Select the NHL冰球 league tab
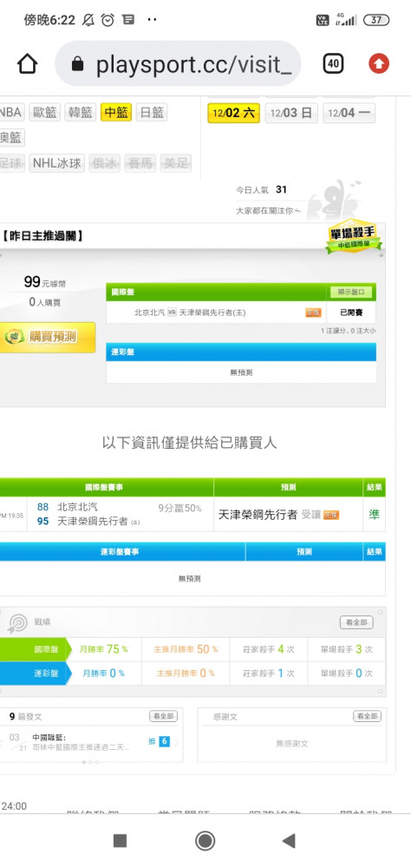 coord(57,163)
